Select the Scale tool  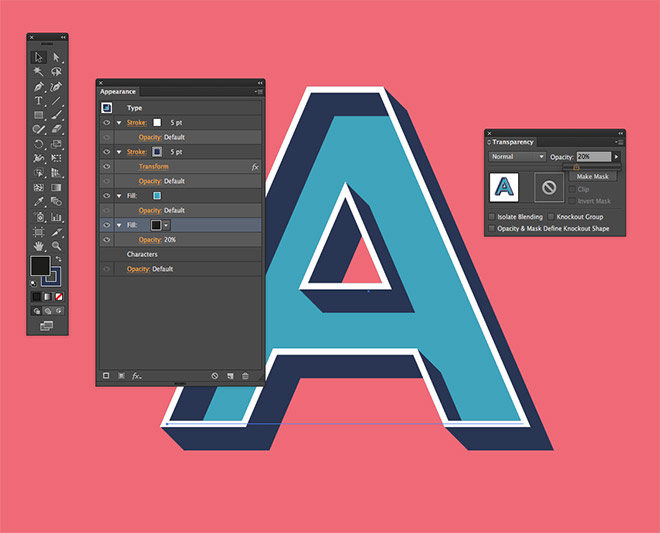pos(56,144)
